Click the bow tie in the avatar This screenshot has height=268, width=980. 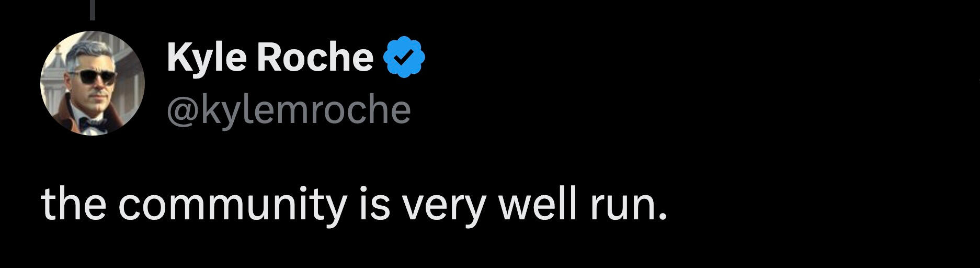click(92, 124)
